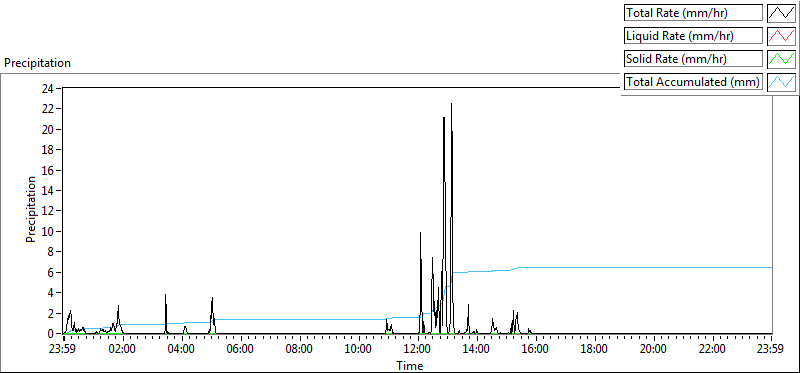The width and height of the screenshot is (800, 373).
Task: Click the 20:00 time axis label
Action: pos(654,350)
